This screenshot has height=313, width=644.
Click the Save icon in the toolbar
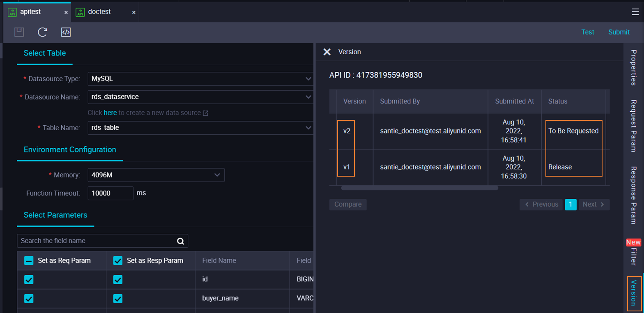click(x=19, y=32)
